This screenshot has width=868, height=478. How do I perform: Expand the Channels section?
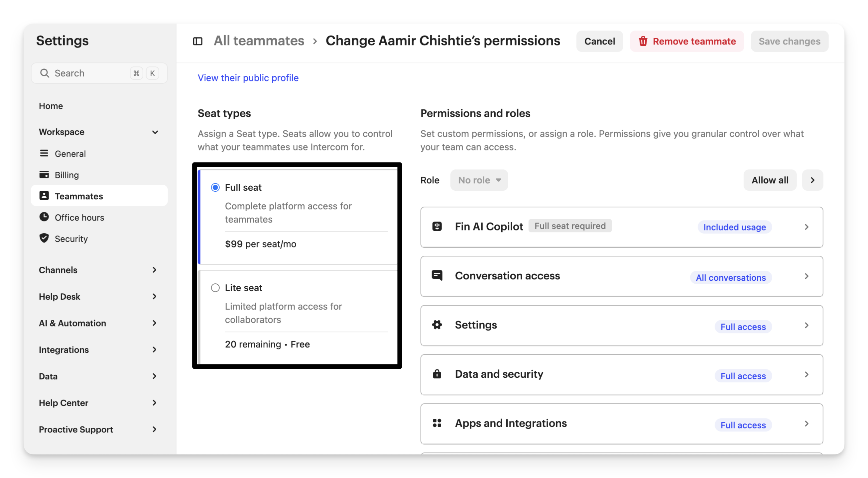click(154, 270)
